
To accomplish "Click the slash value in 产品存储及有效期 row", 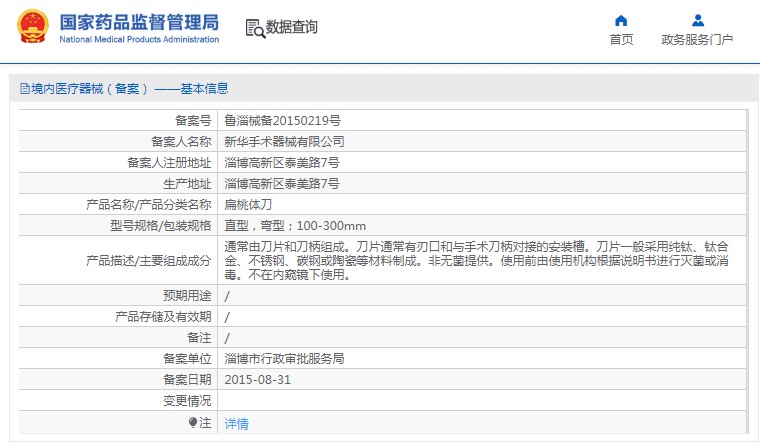I will [227, 317].
